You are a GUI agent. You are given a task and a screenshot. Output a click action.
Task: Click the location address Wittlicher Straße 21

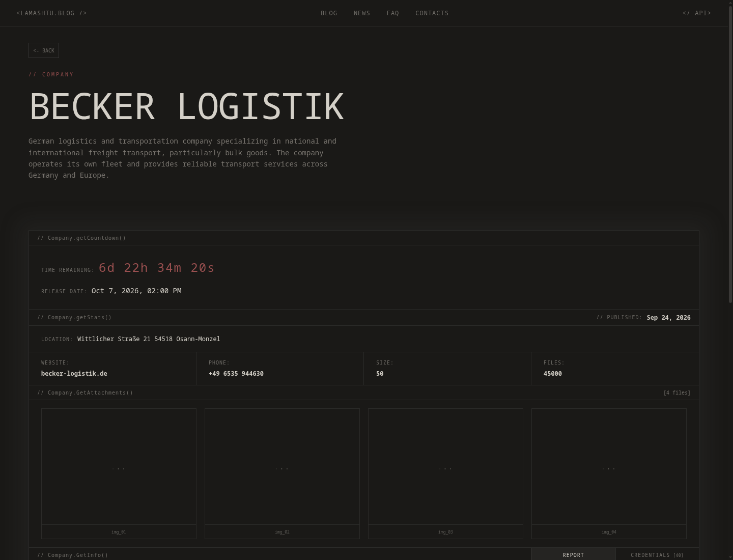coord(149,339)
